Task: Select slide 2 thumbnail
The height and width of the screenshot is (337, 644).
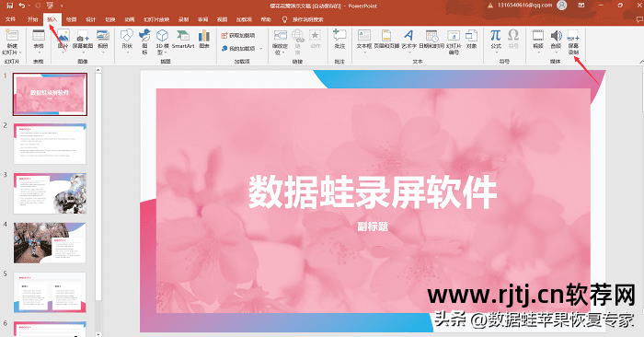Action: (x=50, y=144)
